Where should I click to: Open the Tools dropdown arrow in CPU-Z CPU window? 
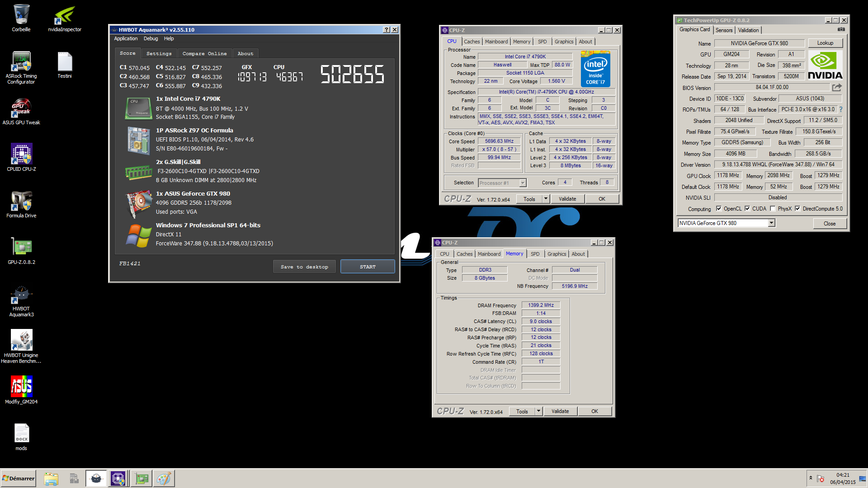click(546, 199)
